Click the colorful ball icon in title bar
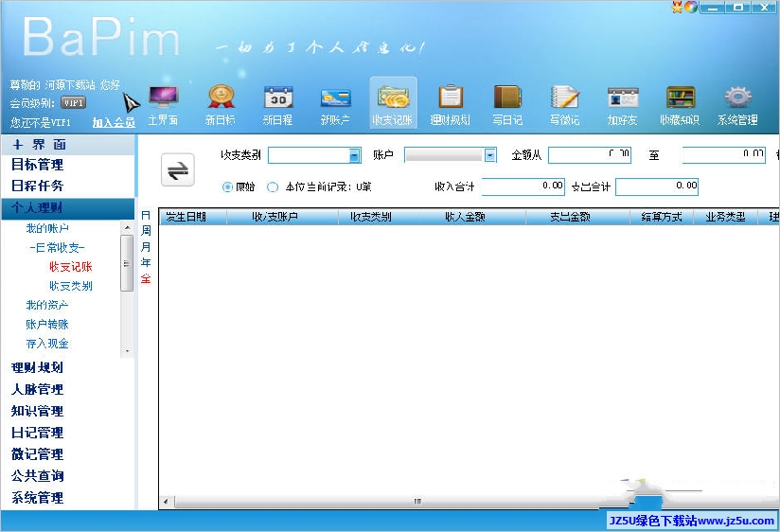This screenshot has height=532, width=780. pos(691,7)
